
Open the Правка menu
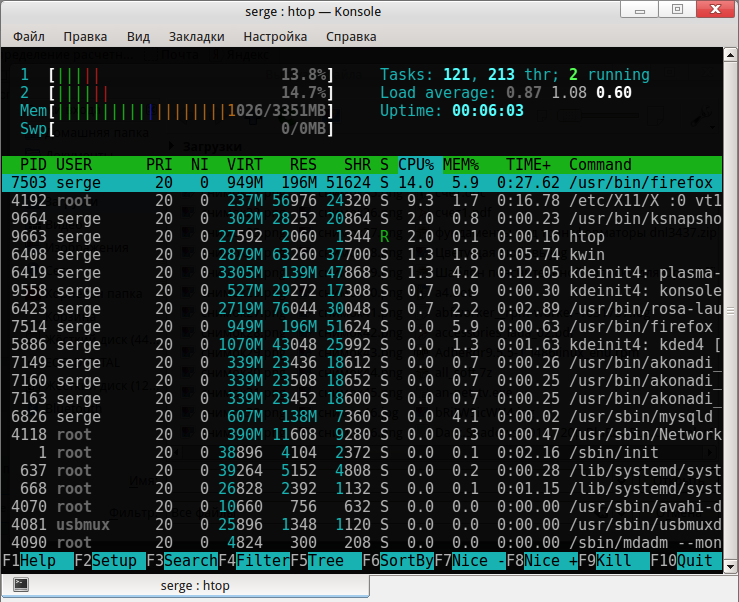tap(85, 37)
